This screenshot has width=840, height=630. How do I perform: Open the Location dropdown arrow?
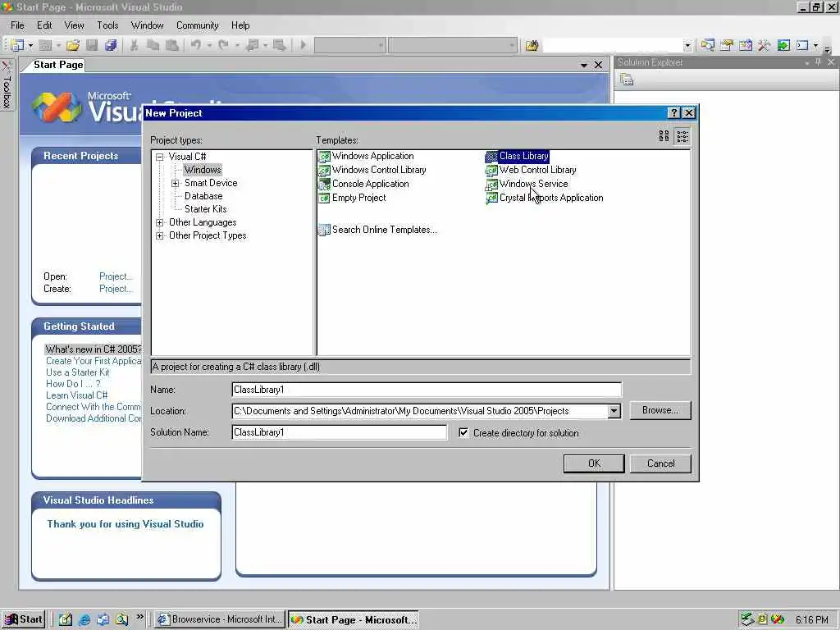tap(614, 411)
